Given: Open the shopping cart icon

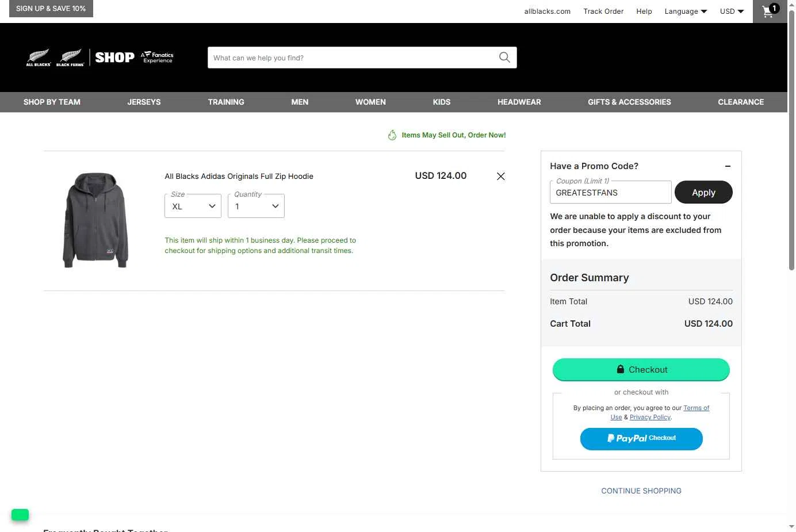Looking at the screenshot, I should click(770, 11).
